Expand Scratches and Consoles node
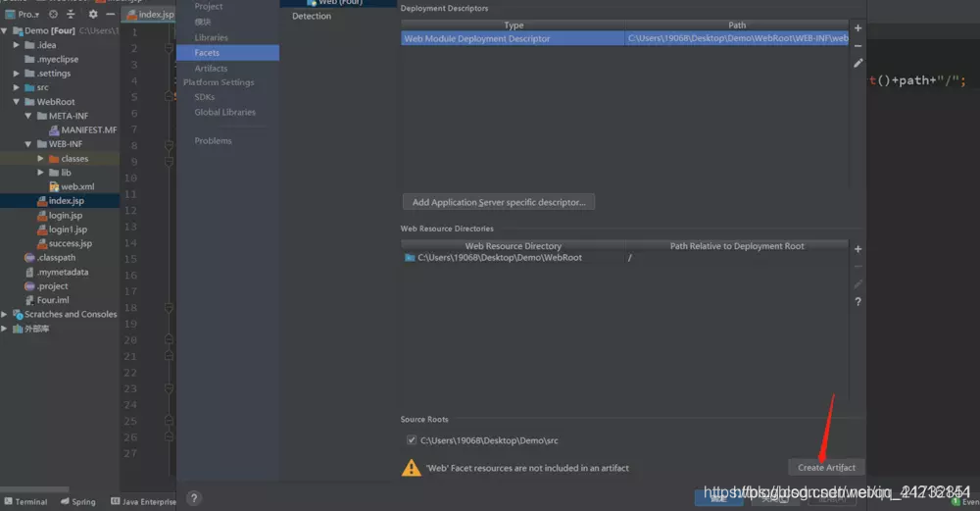This screenshot has width=980, height=511. (4, 314)
